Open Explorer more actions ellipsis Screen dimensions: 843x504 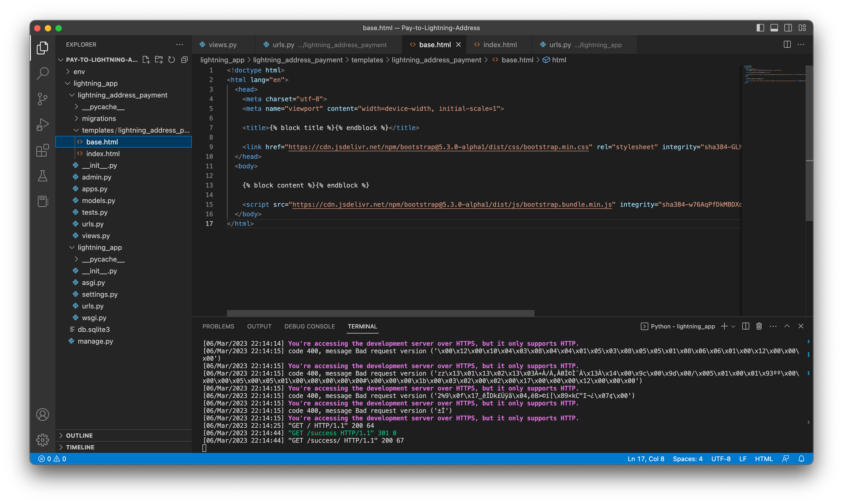pos(180,45)
